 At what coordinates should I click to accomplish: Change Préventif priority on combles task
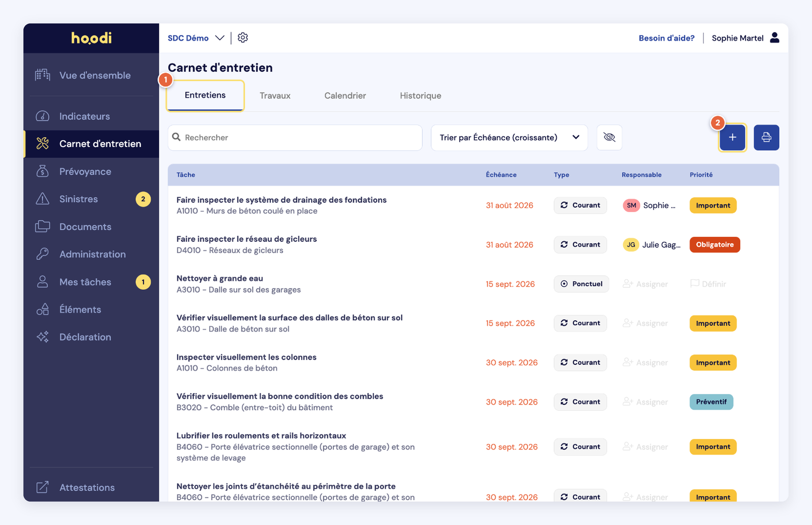711,402
